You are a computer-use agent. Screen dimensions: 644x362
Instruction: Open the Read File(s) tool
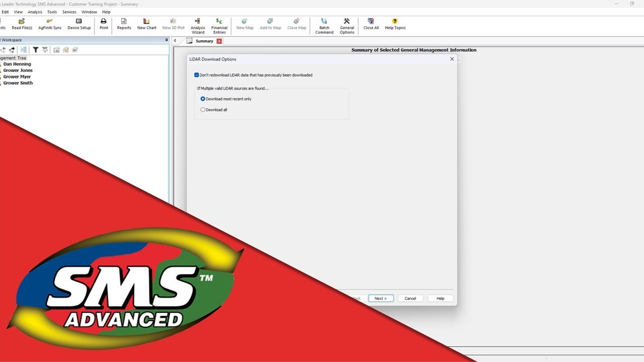22,24
